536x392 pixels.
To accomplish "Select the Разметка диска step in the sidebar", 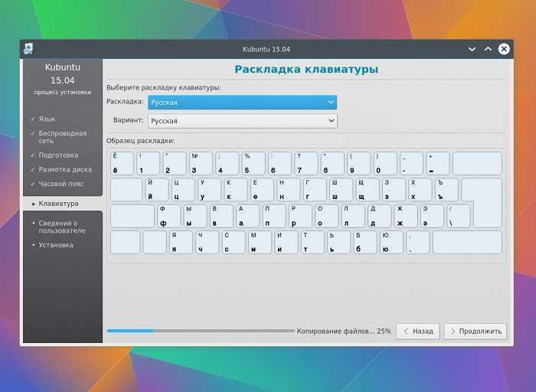I will 65,169.
